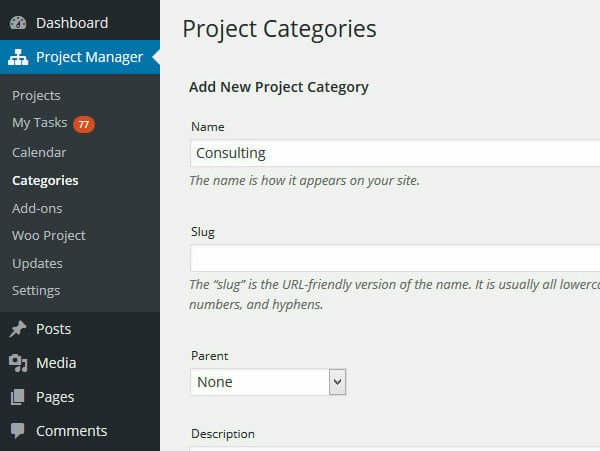Click the Pages icon in sidebar

click(18, 397)
